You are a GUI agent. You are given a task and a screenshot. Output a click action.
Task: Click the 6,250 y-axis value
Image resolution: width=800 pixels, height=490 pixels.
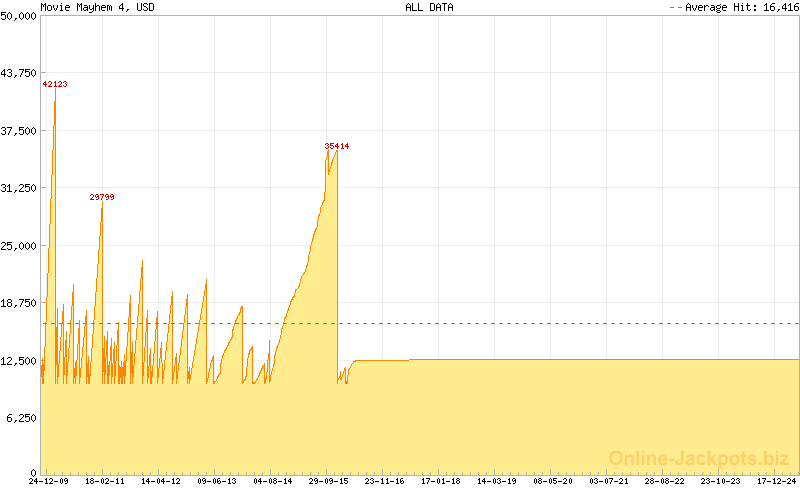[x=23, y=418]
